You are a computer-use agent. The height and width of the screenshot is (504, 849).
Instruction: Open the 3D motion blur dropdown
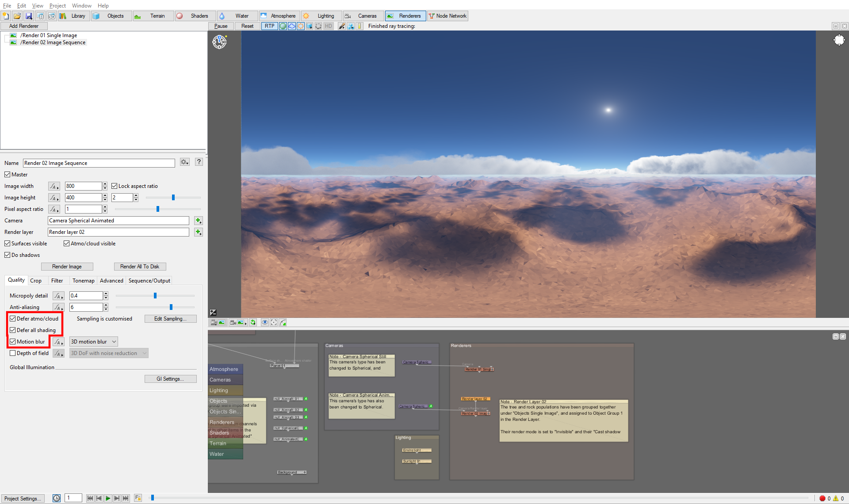94,342
